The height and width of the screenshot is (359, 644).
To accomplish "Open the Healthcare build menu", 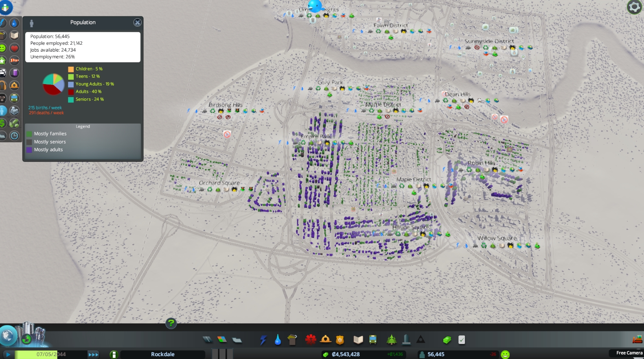I will click(311, 339).
